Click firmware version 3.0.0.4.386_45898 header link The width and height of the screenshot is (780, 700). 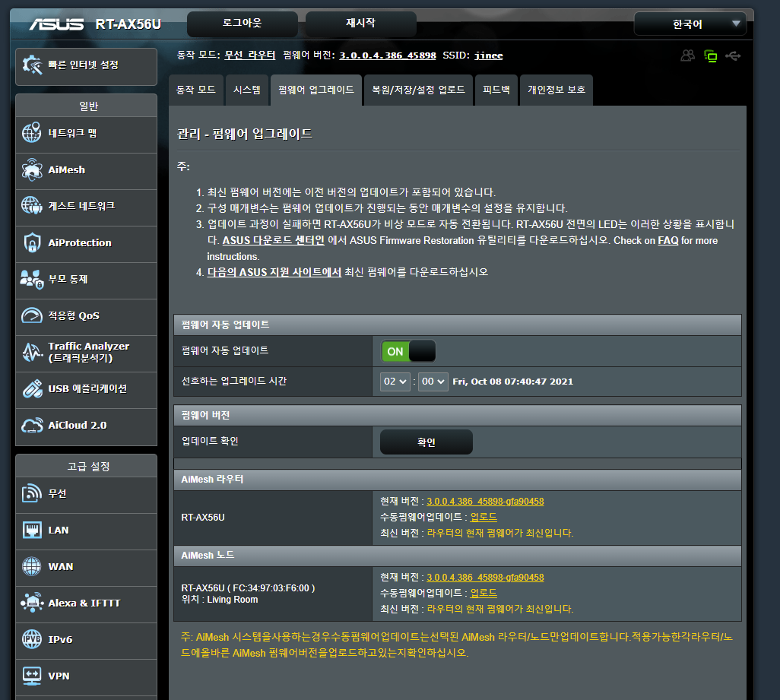click(388, 55)
